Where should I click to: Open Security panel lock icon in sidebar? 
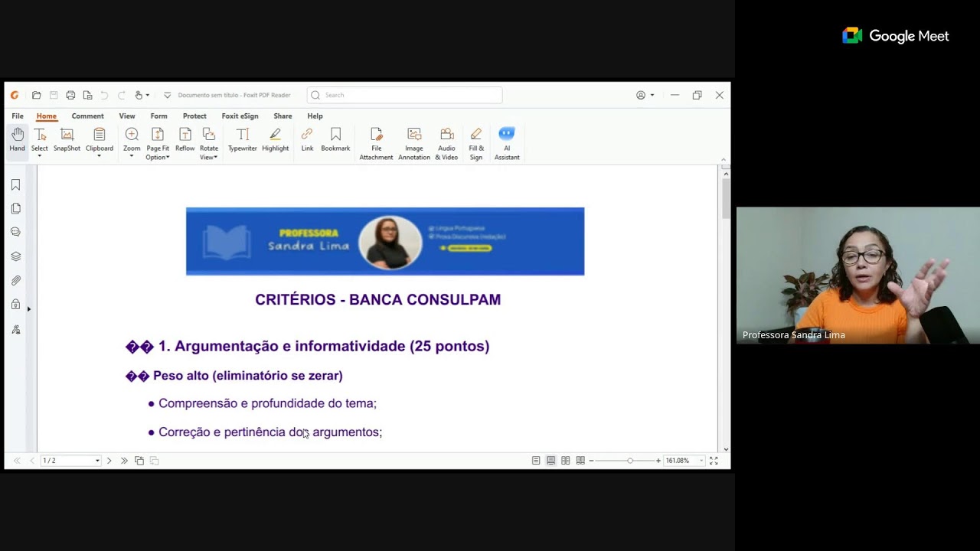(15, 305)
